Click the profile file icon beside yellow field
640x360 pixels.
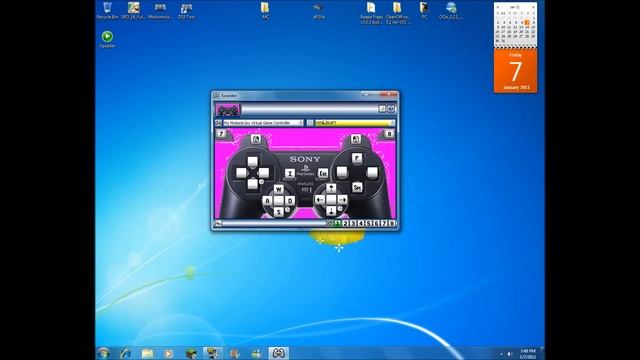tap(310, 123)
